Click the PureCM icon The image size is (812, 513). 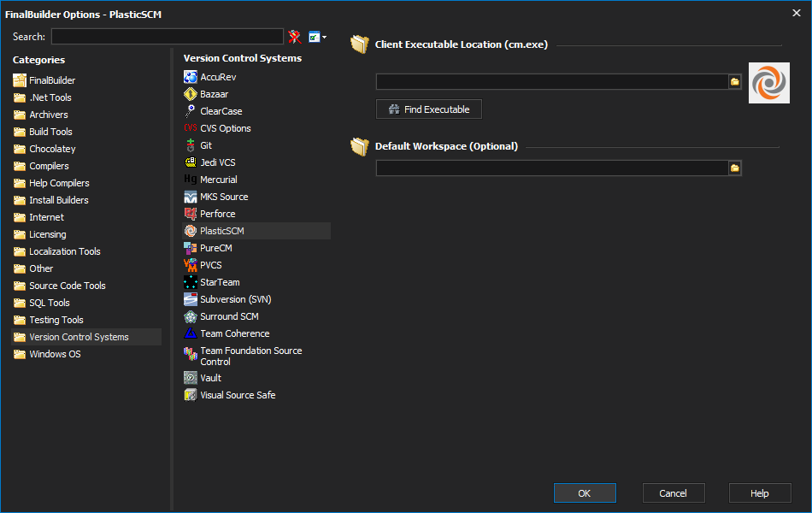(x=191, y=248)
